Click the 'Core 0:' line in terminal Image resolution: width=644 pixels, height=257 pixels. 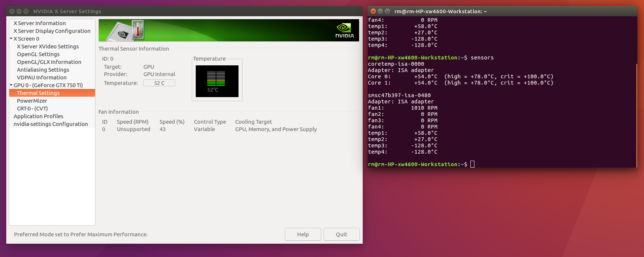pyautogui.click(x=461, y=76)
